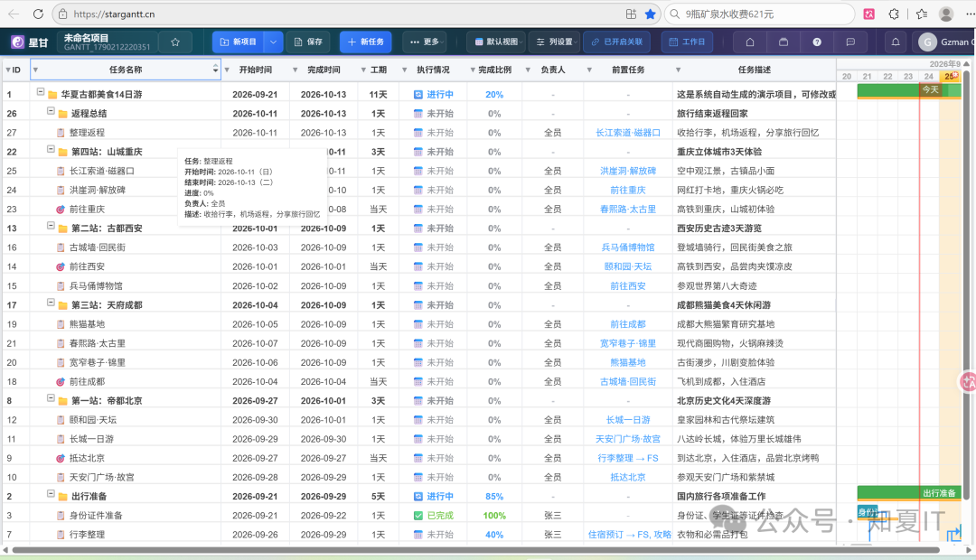Open the notifications bell icon
This screenshot has width=976, height=560.
pos(896,42)
